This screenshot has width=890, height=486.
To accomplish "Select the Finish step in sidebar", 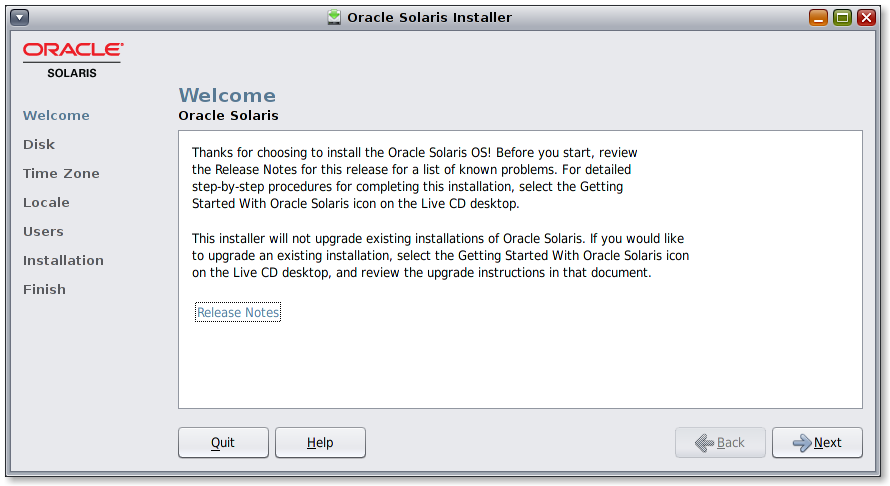I will 44,289.
